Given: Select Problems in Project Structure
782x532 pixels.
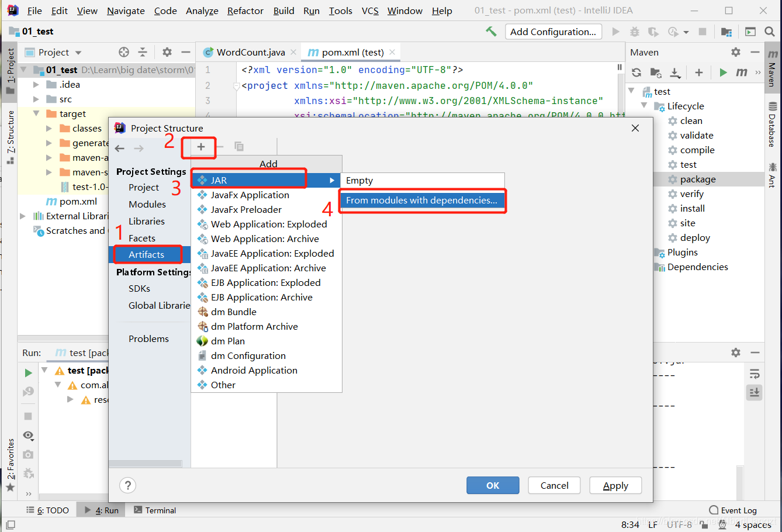Looking at the screenshot, I should click(148, 338).
